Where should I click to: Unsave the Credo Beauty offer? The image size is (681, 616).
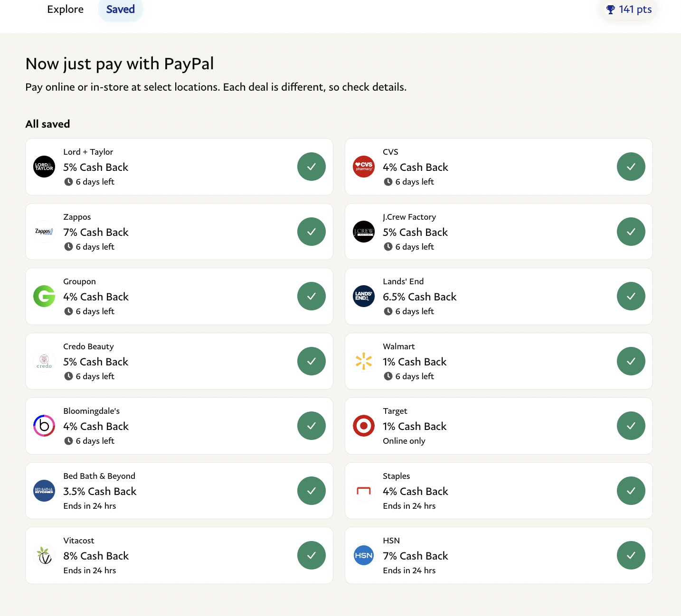coord(312,361)
